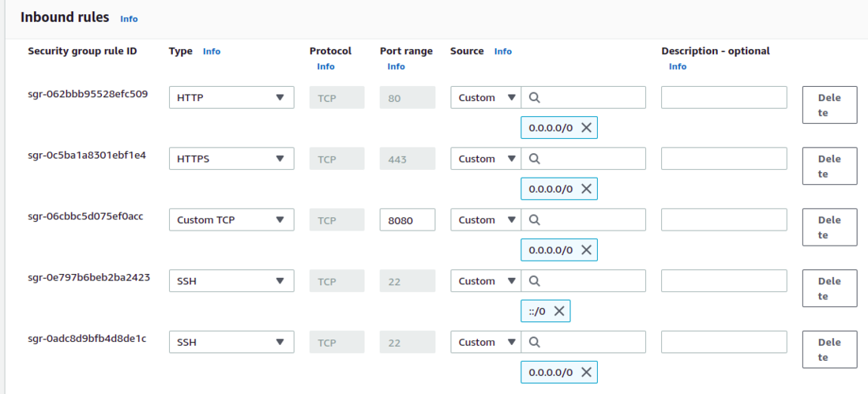This screenshot has width=868, height=394.
Task: Remove the ::/0 source chip
Action: coord(558,311)
